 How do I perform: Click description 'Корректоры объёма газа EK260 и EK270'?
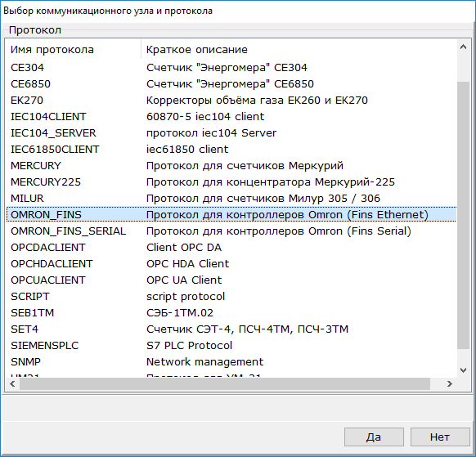(257, 100)
